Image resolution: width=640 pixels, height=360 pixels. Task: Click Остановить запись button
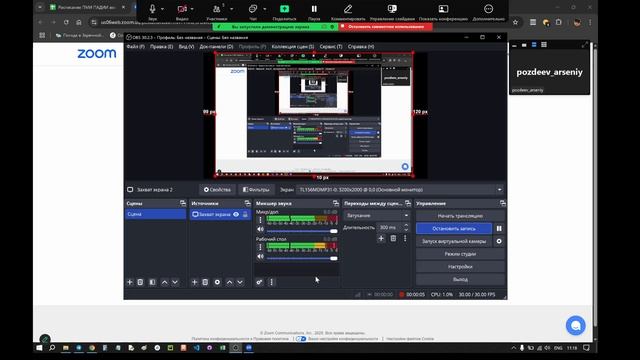454,229
